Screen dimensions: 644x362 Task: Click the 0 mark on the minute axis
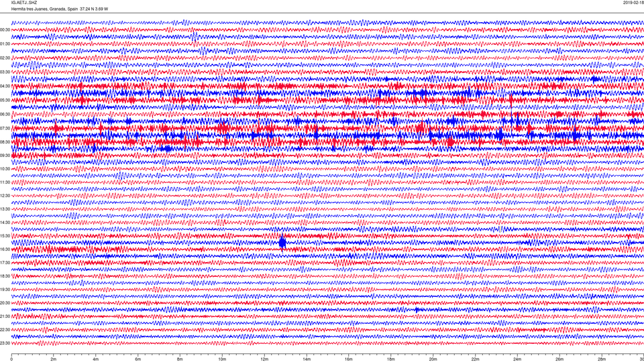(11, 359)
